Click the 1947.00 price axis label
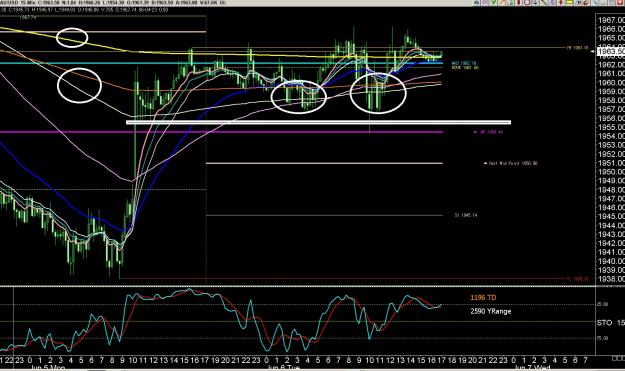 pos(611,198)
